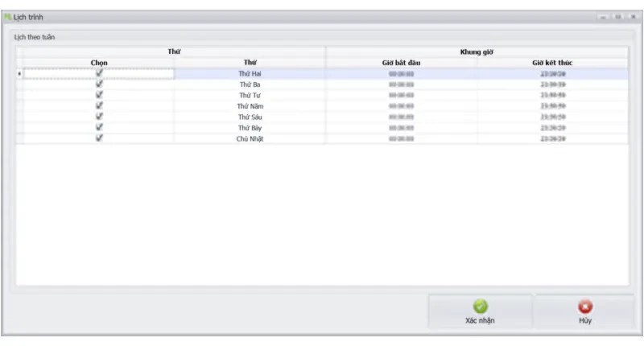Click the Hủy cancel button
This screenshot has height=346, width=644.
[585, 311]
